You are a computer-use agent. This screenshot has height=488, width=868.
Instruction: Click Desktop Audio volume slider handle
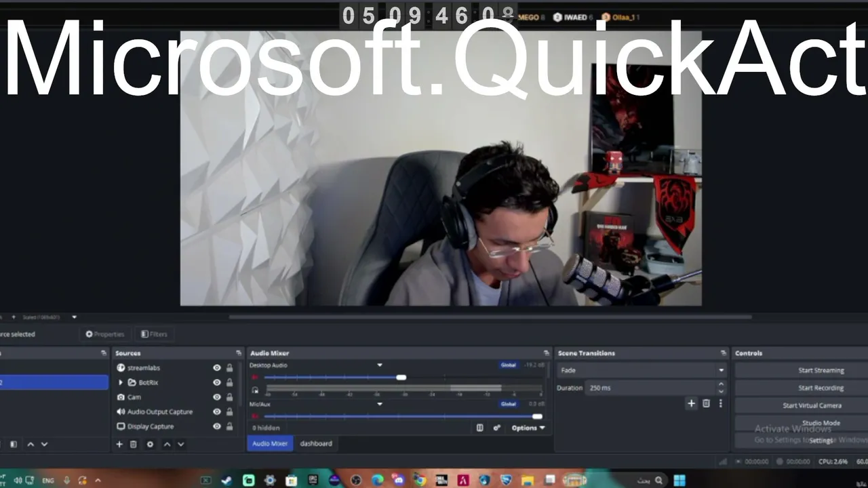[x=401, y=378]
